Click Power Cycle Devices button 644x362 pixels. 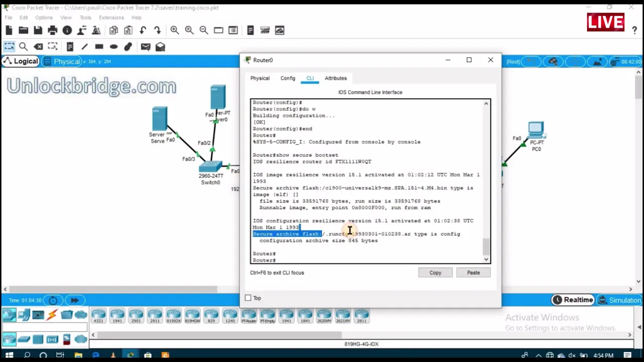coord(53,300)
